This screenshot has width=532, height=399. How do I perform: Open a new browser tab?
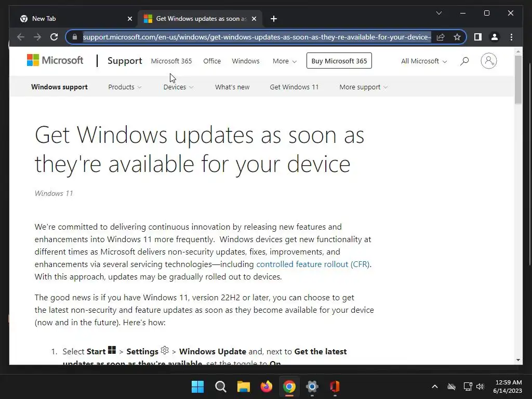(274, 19)
